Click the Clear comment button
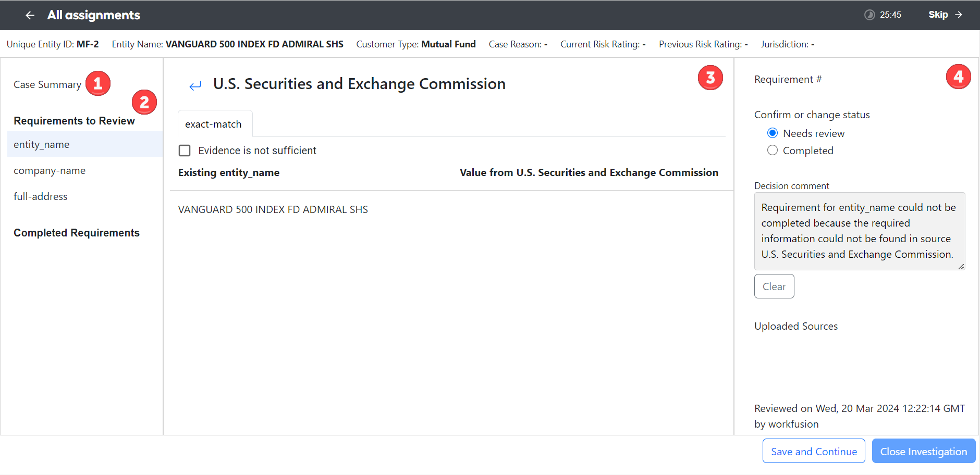Image resolution: width=980 pixels, height=475 pixels. pyautogui.click(x=774, y=286)
